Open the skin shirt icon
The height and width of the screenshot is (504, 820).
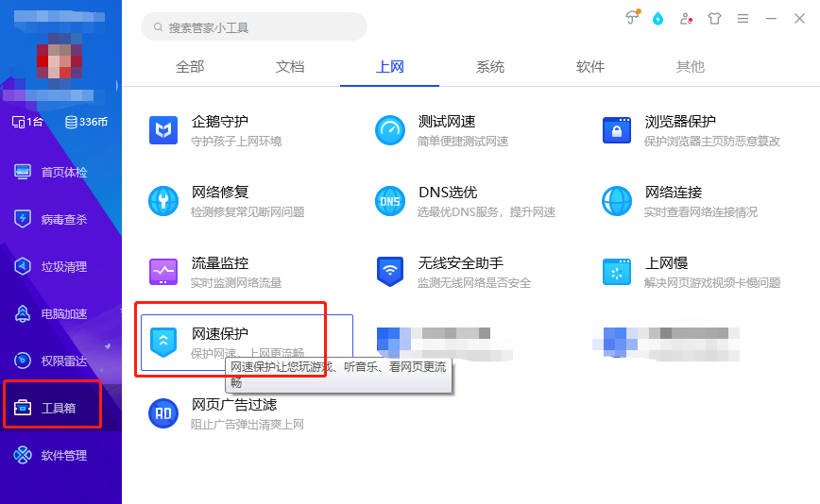714,19
